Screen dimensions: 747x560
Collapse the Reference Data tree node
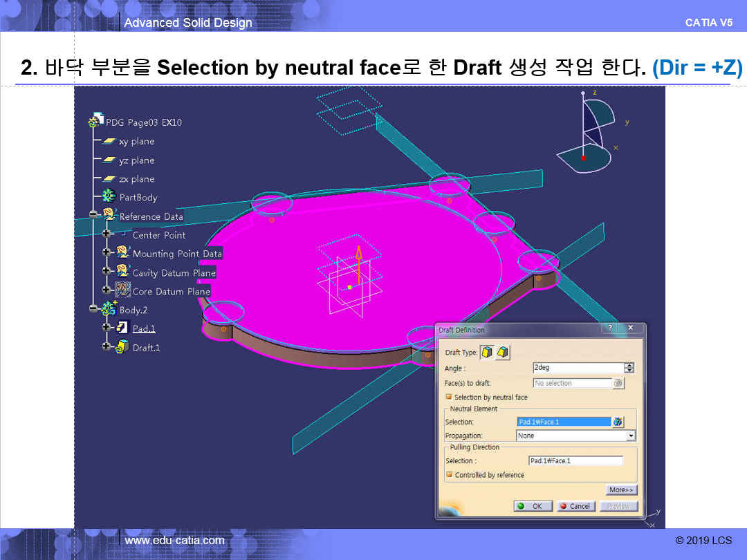(x=93, y=216)
